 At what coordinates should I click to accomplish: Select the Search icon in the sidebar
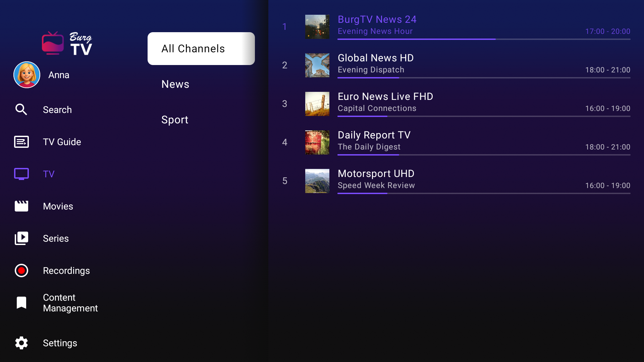pyautogui.click(x=21, y=110)
